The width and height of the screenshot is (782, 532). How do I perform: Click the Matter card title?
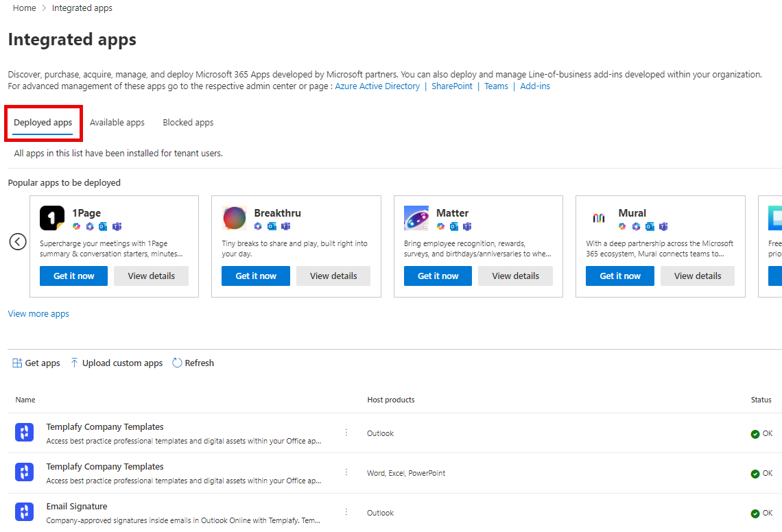(x=452, y=213)
